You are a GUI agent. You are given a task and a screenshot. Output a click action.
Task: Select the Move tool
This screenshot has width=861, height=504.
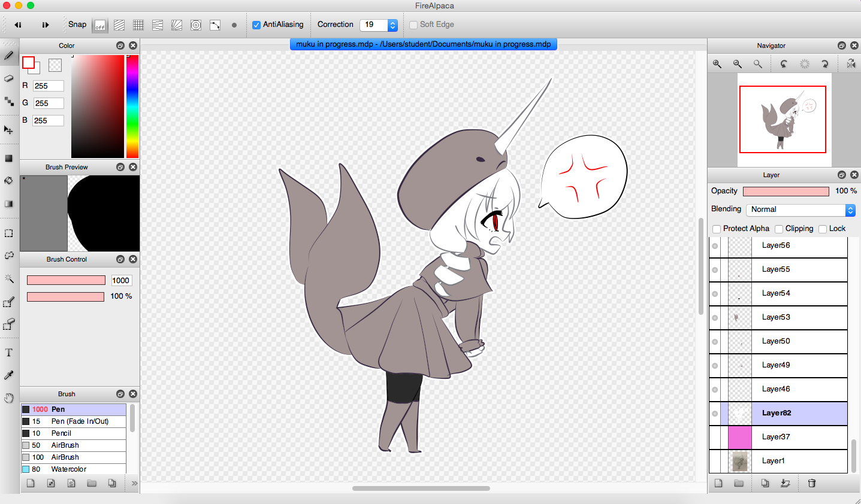(x=9, y=130)
